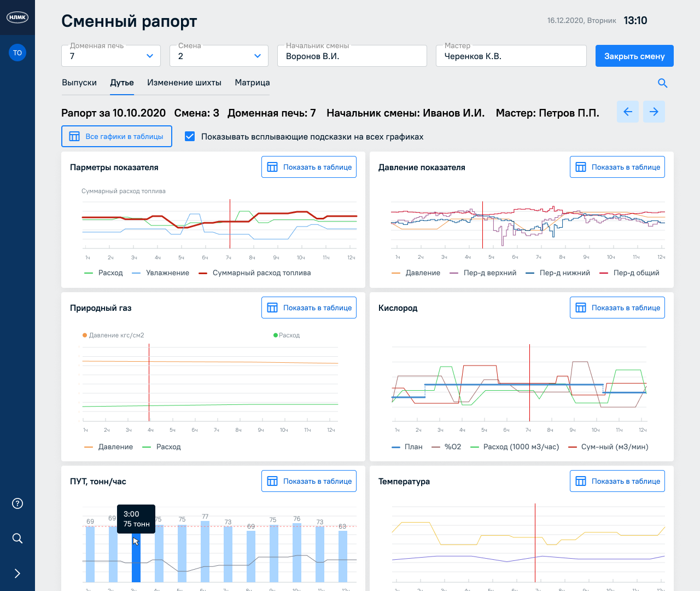Click Начальник смены: Иванов И.И. text
Viewport: 700px width, 591px height.
[x=406, y=113]
